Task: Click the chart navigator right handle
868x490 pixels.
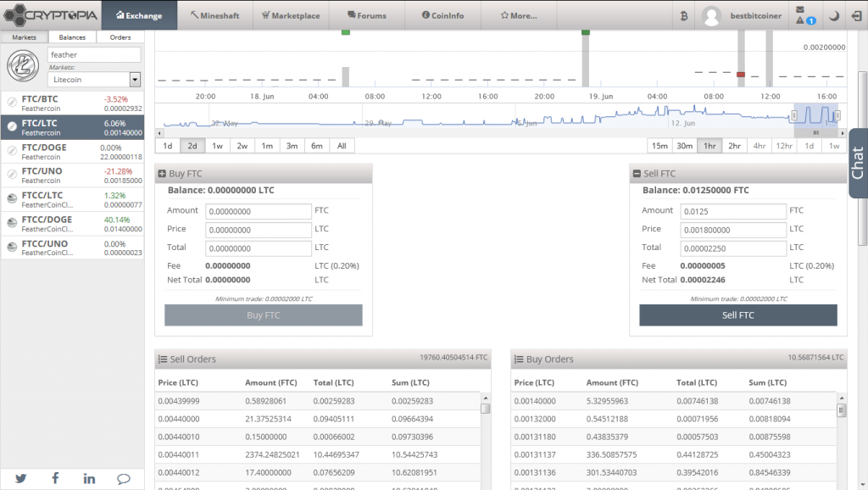Action: [837, 115]
